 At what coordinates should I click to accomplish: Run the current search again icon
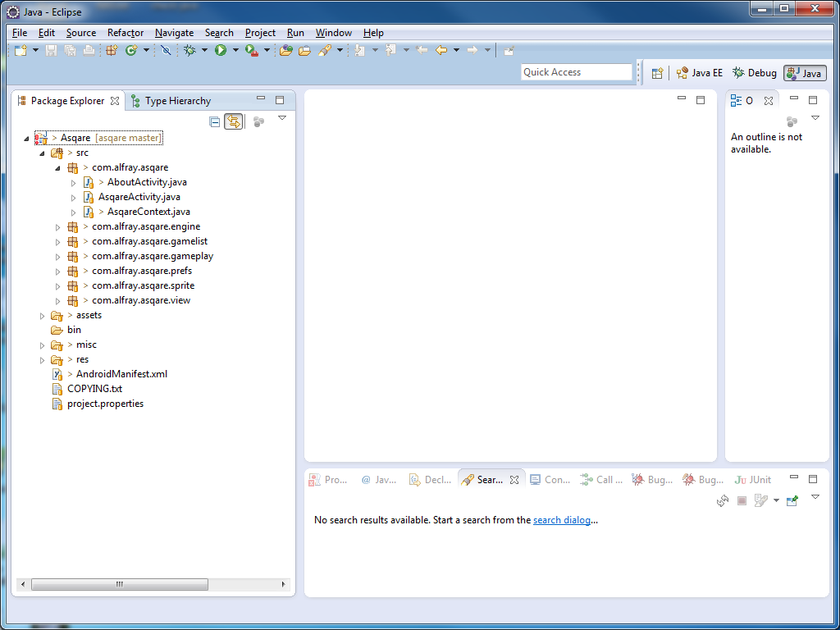[723, 501]
